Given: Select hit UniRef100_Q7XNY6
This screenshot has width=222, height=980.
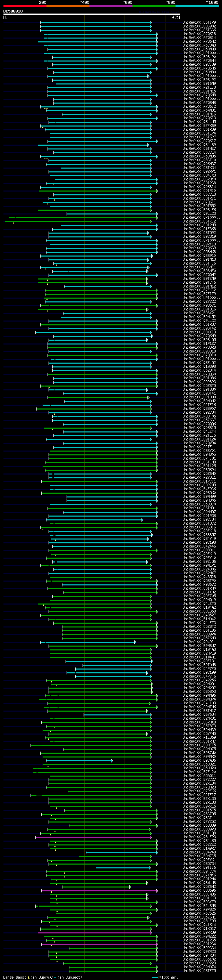Looking at the screenshot, I should tap(199, 875).
